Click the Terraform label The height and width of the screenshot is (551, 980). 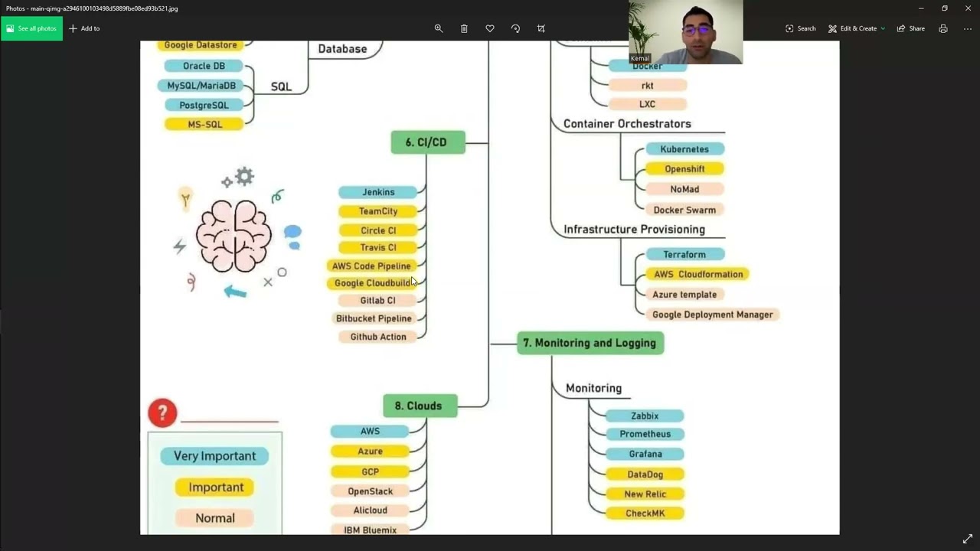click(684, 254)
